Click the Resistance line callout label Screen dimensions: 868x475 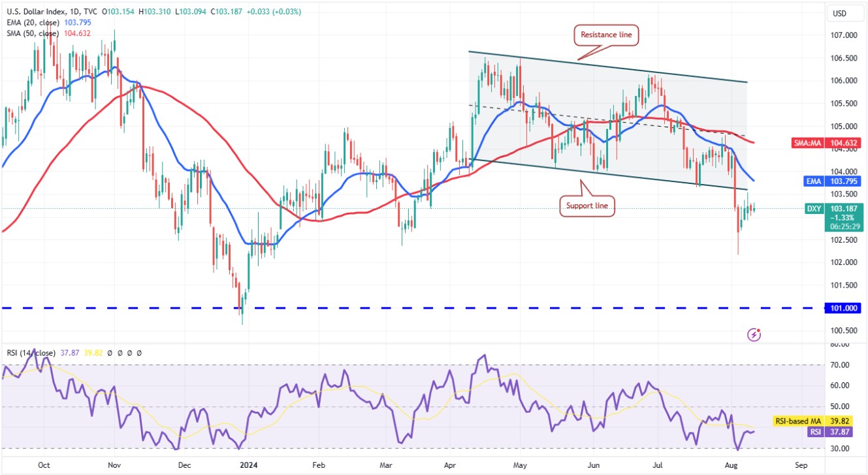(x=605, y=35)
